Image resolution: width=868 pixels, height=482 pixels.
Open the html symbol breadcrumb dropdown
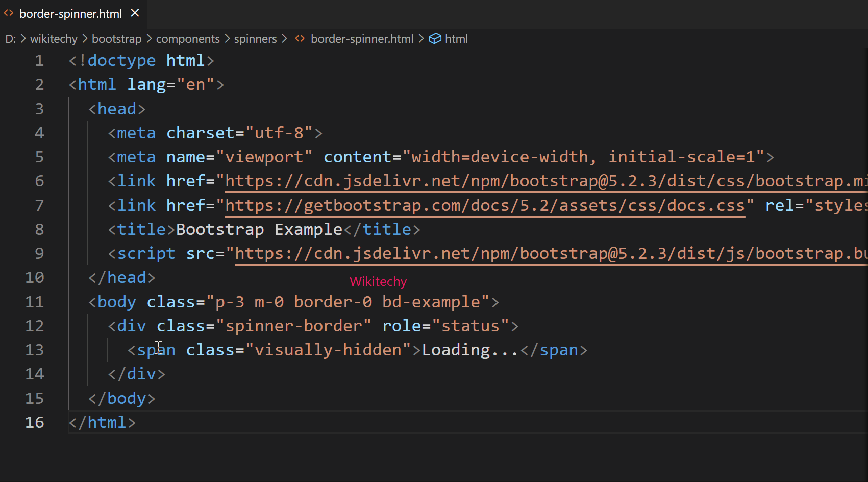(457, 38)
